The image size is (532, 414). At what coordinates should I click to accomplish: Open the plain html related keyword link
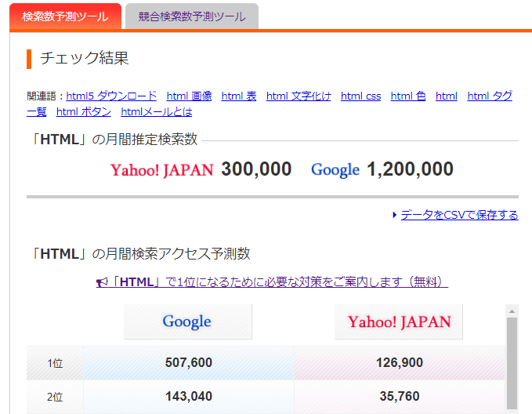click(447, 96)
